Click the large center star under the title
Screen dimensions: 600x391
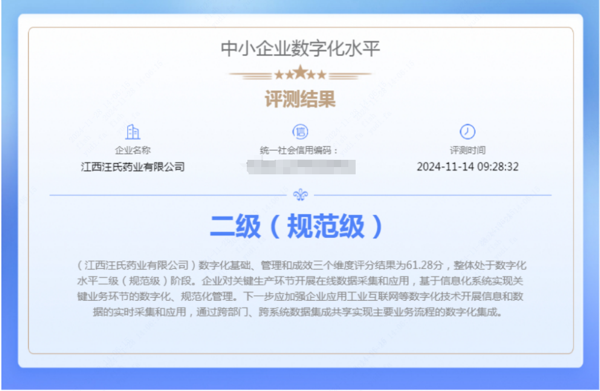point(300,72)
